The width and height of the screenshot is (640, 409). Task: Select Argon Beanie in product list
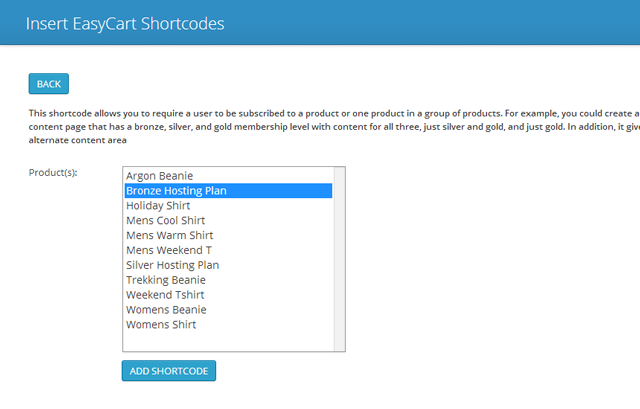[x=159, y=176]
